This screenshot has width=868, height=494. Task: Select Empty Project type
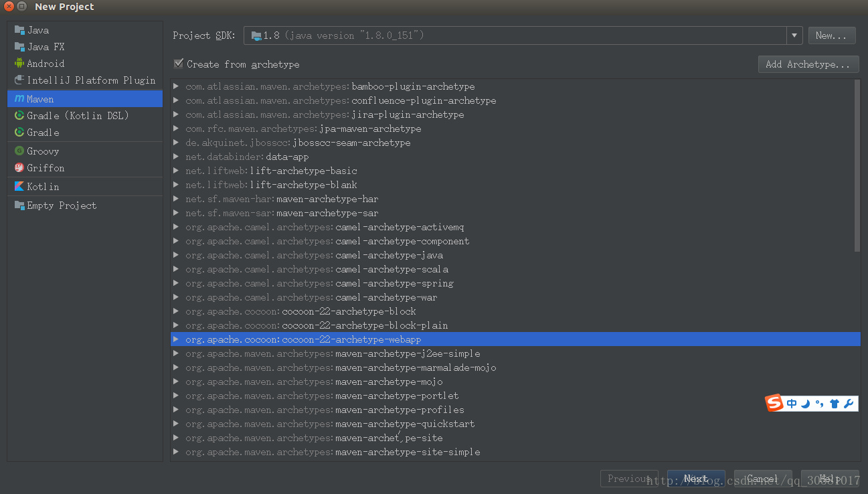[85, 205]
